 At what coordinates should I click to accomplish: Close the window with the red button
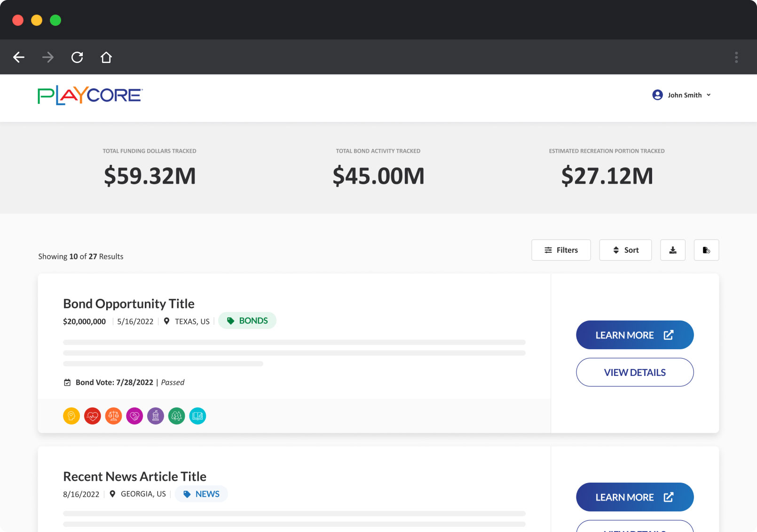coord(18,20)
